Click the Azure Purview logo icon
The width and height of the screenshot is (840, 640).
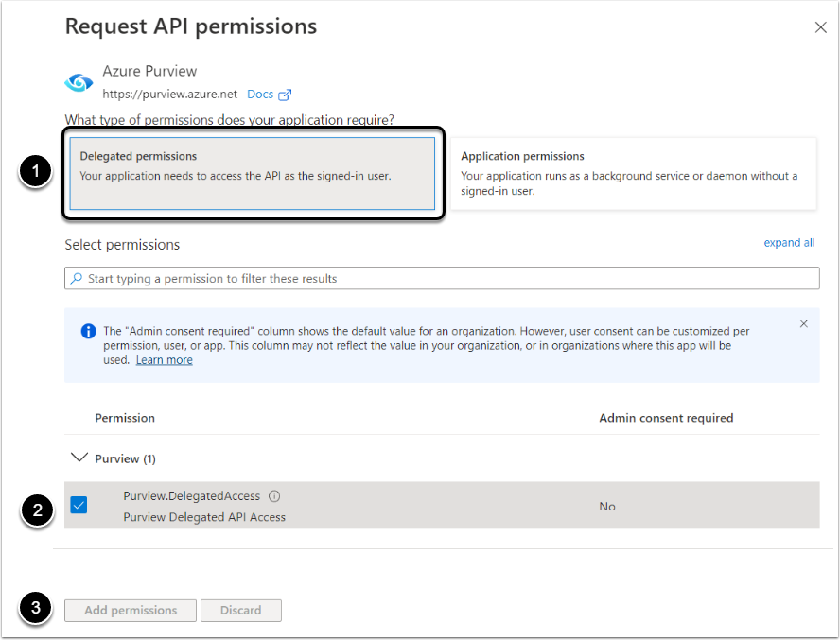coord(79,82)
